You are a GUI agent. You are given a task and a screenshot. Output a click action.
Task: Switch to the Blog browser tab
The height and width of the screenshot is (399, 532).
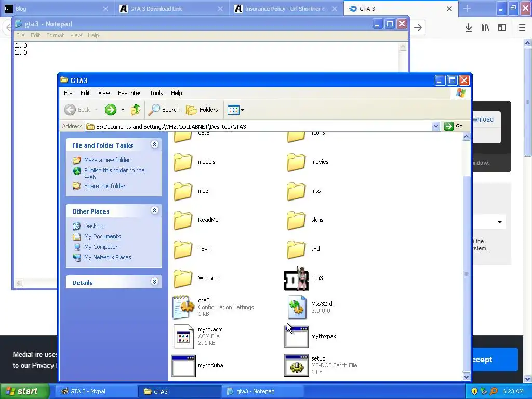coord(56,9)
